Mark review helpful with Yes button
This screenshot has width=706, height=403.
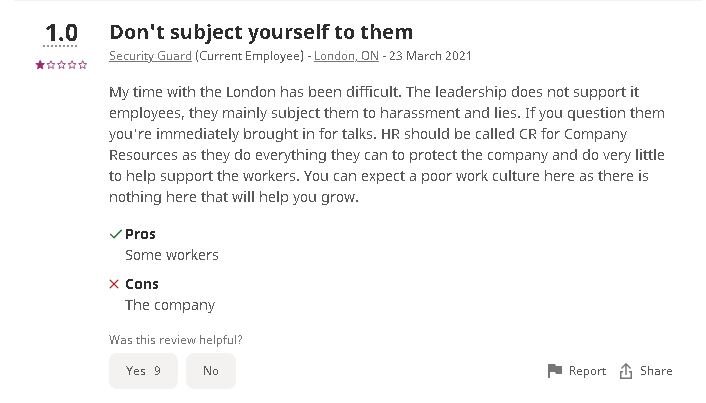click(143, 371)
